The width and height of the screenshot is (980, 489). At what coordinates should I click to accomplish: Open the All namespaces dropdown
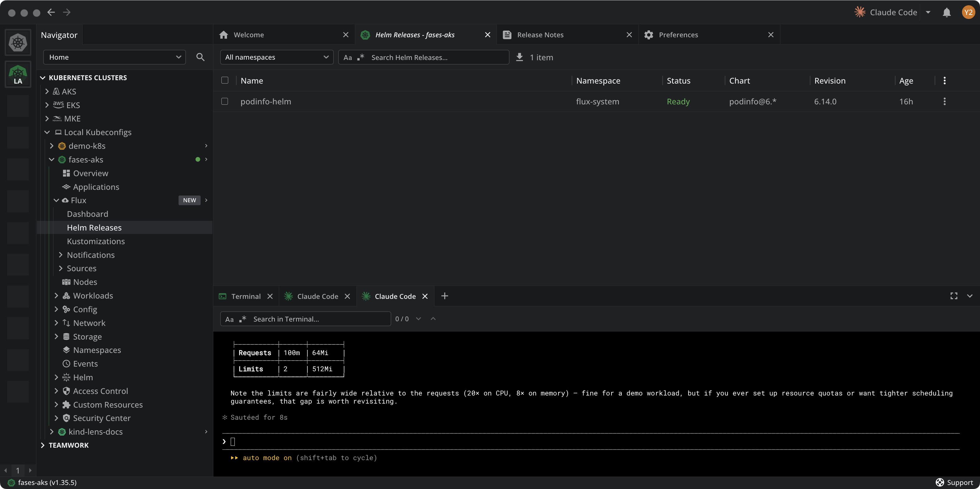coord(277,57)
